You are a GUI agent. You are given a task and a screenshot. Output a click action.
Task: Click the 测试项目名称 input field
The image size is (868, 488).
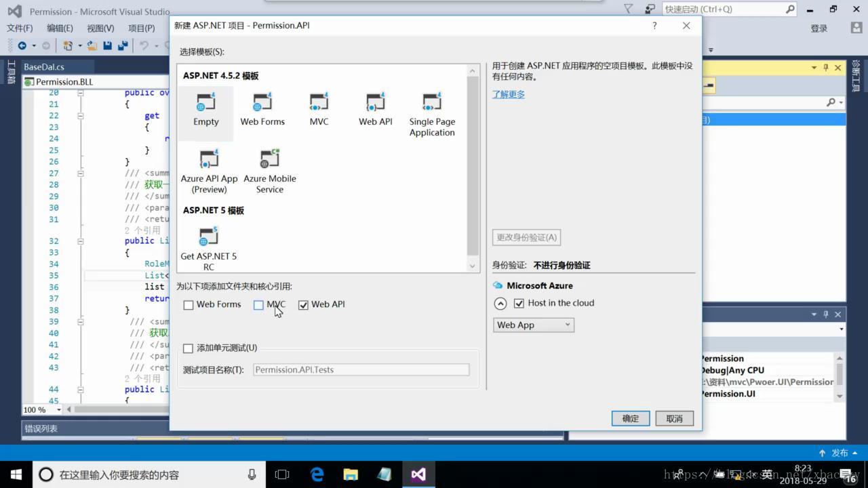point(361,369)
